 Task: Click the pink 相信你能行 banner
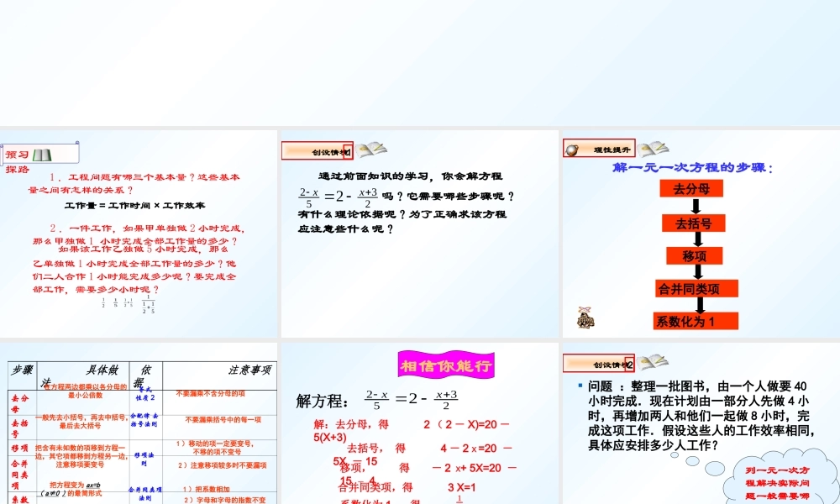point(446,365)
